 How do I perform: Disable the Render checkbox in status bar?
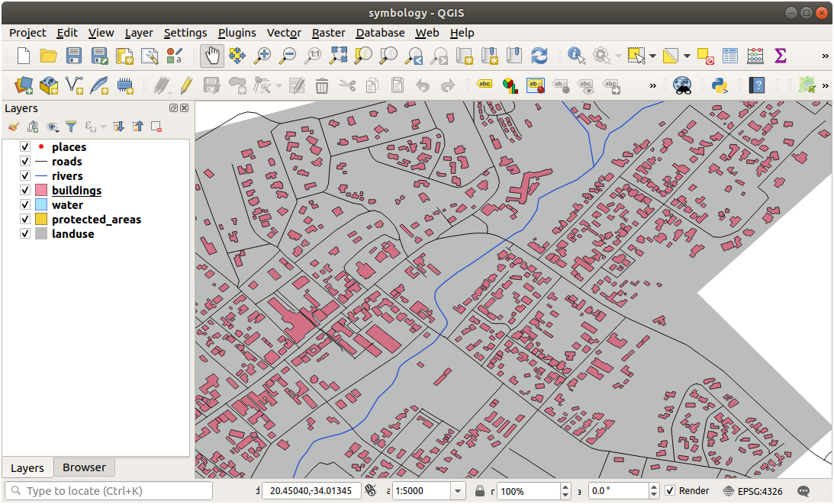[x=670, y=491]
